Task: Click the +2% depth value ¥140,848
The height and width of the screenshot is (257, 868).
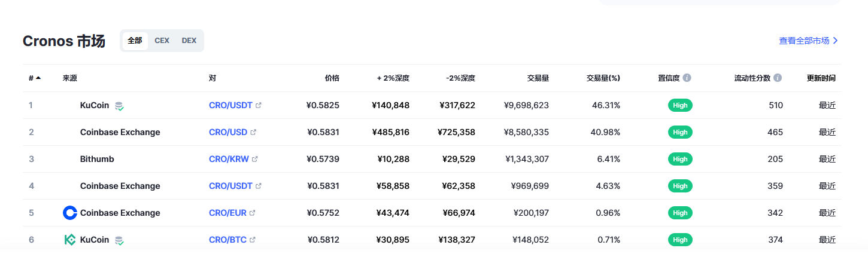Action: (x=390, y=105)
